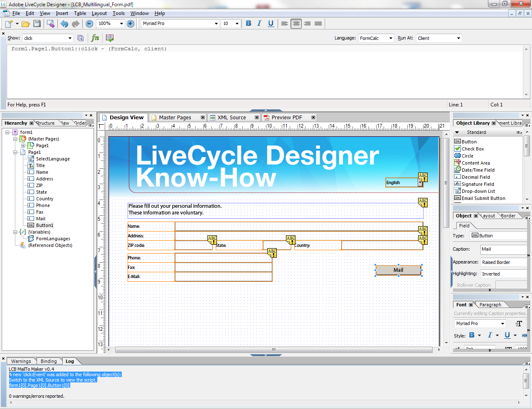Click the font size increase icon in Font palette

coord(519,324)
